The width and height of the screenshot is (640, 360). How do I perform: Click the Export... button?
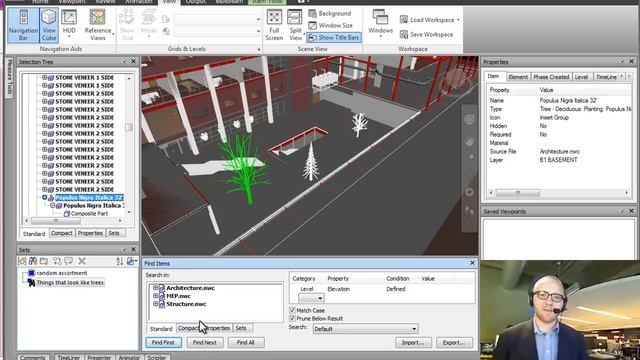click(x=454, y=342)
